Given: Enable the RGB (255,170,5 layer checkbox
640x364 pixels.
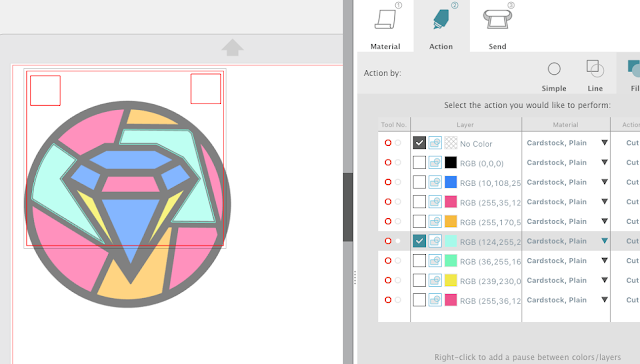Looking at the screenshot, I should point(419,221).
